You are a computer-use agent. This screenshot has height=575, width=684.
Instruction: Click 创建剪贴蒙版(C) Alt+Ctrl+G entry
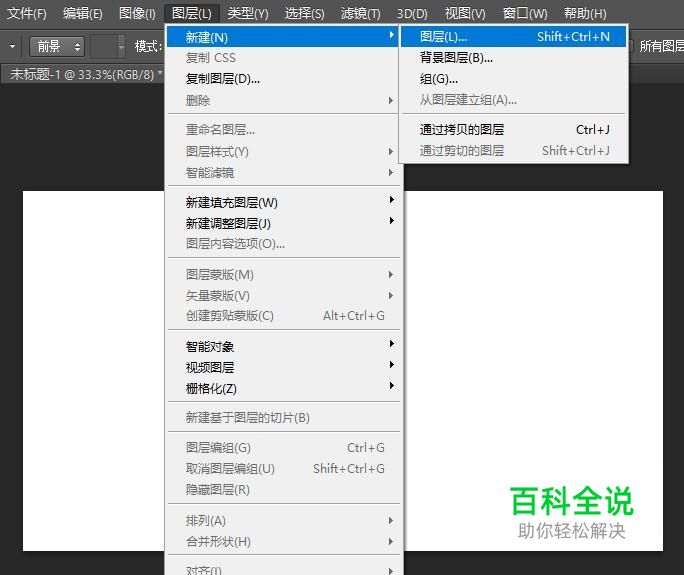click(284, 316)
